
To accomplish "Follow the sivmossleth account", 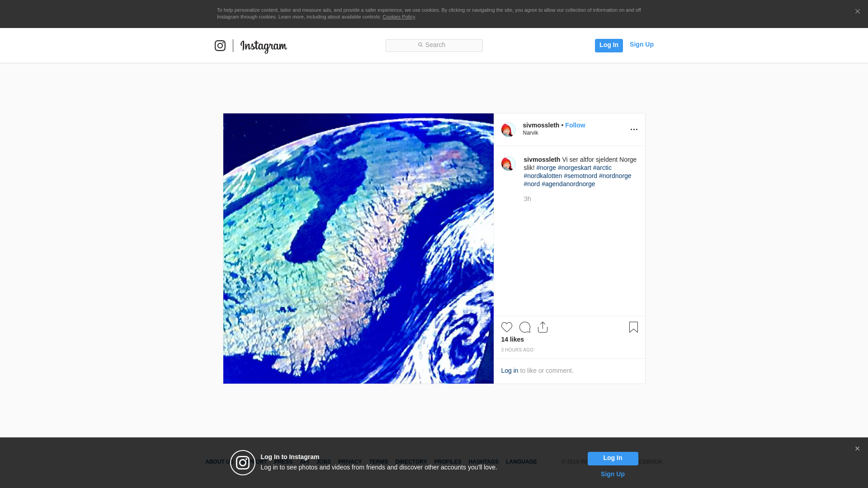I will [x=575, y=125].
